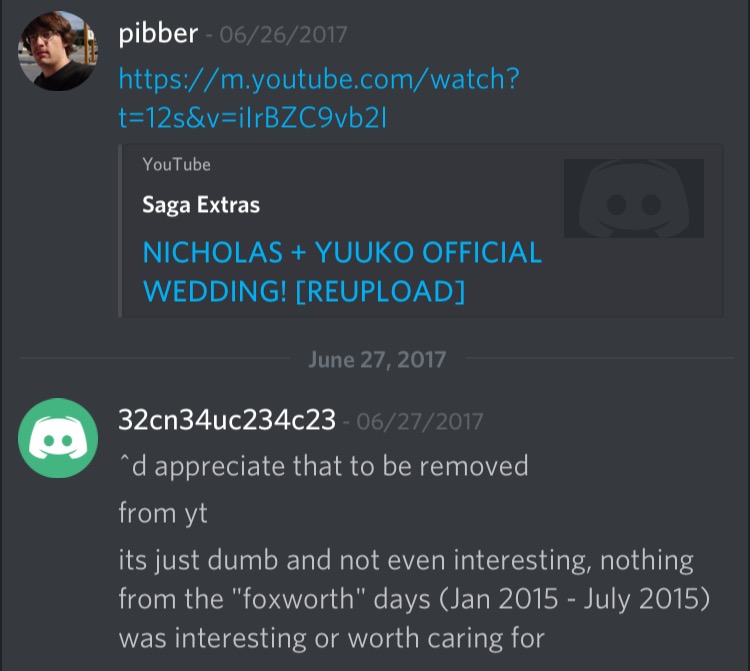Click the t=12s&v=ilrBZC9vb2I portion of the link
Viewport: 750px width, 671px height.
tap(253, 118)
